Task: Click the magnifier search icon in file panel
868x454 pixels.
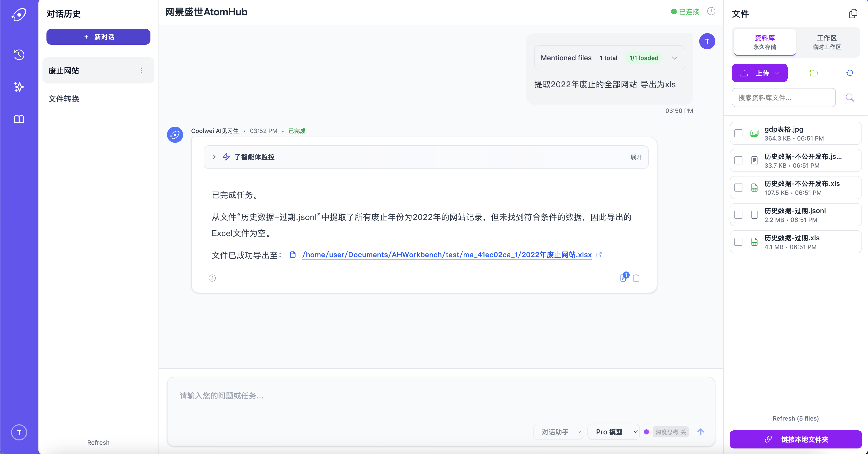Action: 850,98
